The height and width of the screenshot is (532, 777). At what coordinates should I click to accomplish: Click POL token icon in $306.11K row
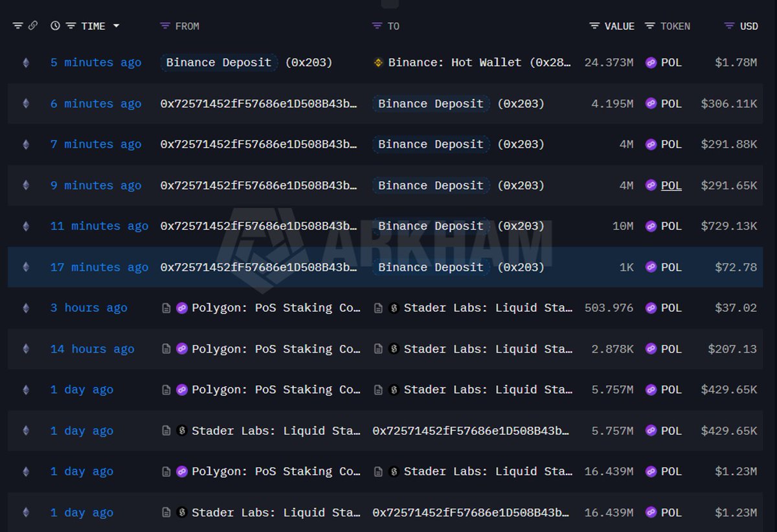click(651, 104)
